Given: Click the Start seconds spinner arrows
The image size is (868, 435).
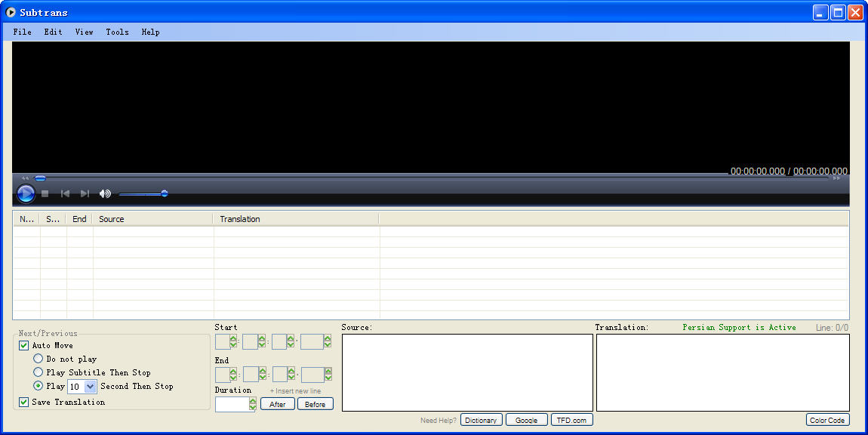Looking at the screenshot, I should click(x=291, y=341).
